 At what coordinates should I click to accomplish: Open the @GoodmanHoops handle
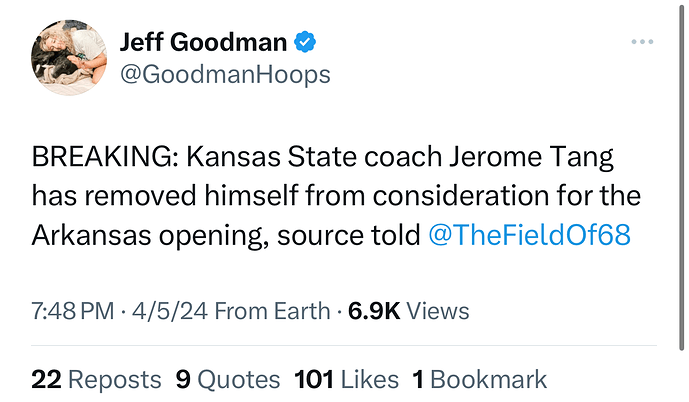pyautogui.click(x=224, y=75)
